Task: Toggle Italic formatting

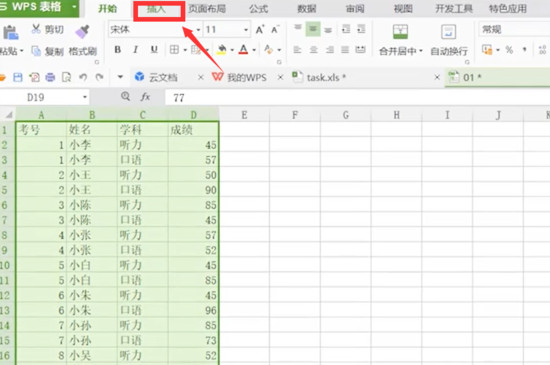Action: 136,50
